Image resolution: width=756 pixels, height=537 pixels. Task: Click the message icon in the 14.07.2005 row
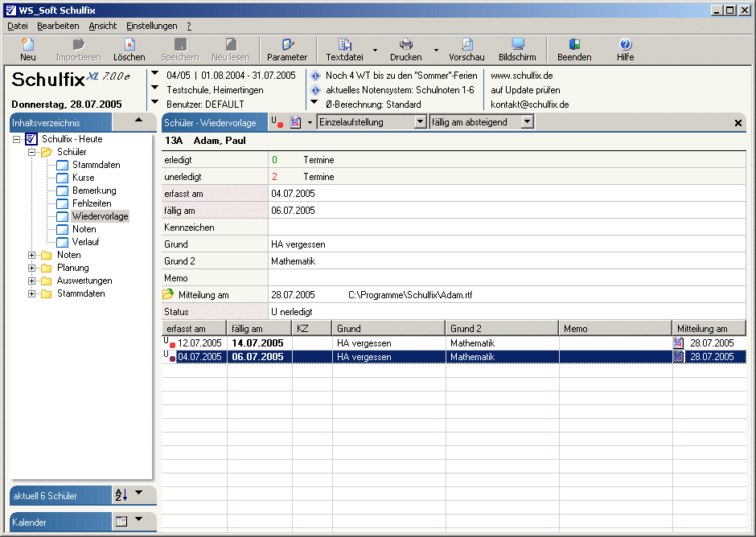click(678, 342)
